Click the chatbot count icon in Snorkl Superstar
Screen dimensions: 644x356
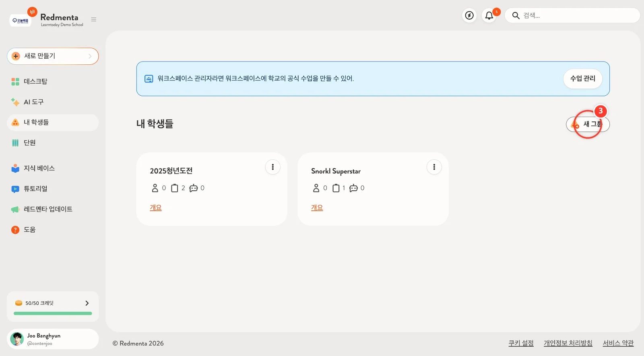coord(354,188)
